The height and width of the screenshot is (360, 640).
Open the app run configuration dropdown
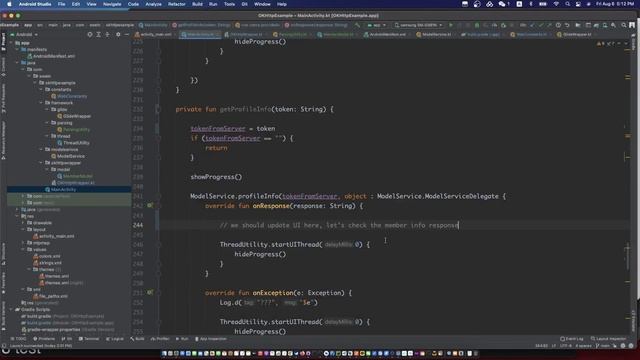[x=376, y=25]
